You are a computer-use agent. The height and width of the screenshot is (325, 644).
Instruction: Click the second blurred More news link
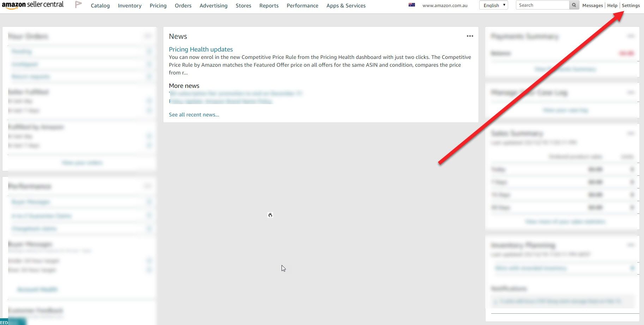[221, 101]
